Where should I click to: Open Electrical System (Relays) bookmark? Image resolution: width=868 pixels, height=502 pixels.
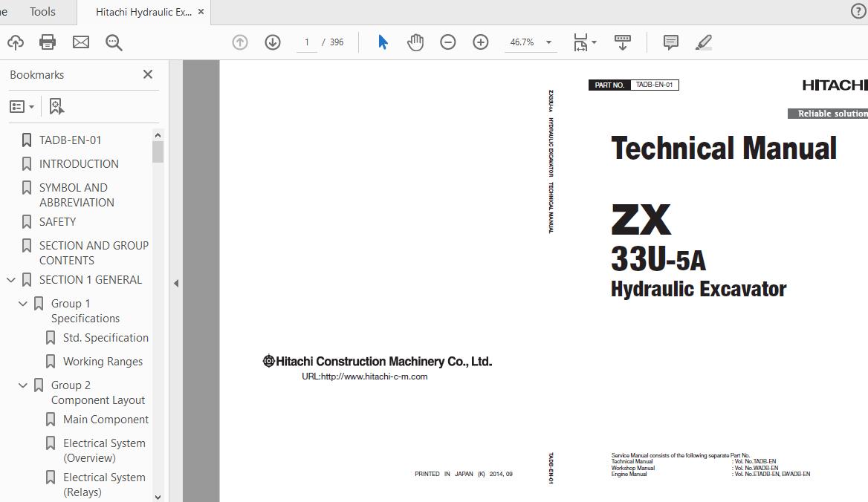[104, 485]
